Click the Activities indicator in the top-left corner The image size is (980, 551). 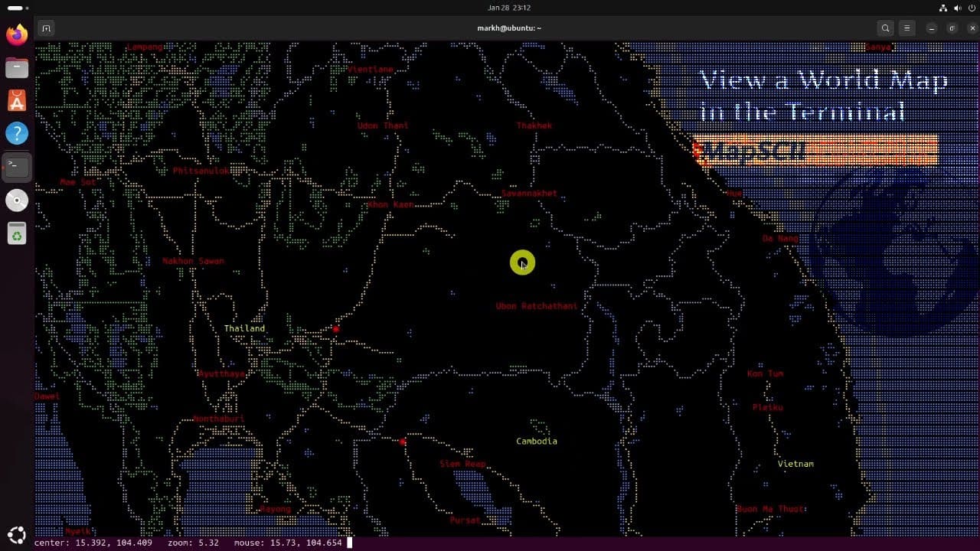click(15, 8)
